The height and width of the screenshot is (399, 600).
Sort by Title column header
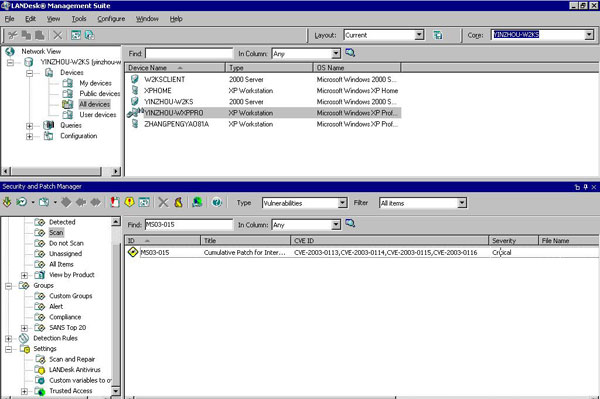[245, 241]
